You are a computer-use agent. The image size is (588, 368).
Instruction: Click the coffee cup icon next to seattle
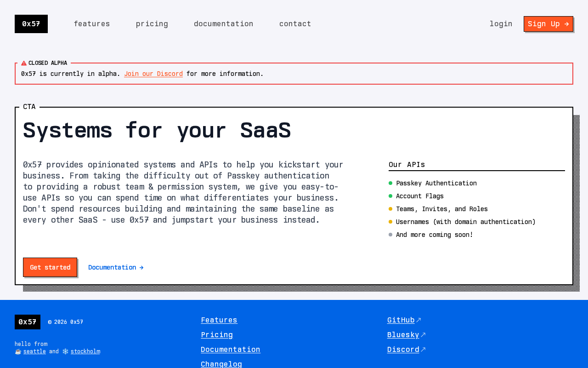click(x=18, y=351)
